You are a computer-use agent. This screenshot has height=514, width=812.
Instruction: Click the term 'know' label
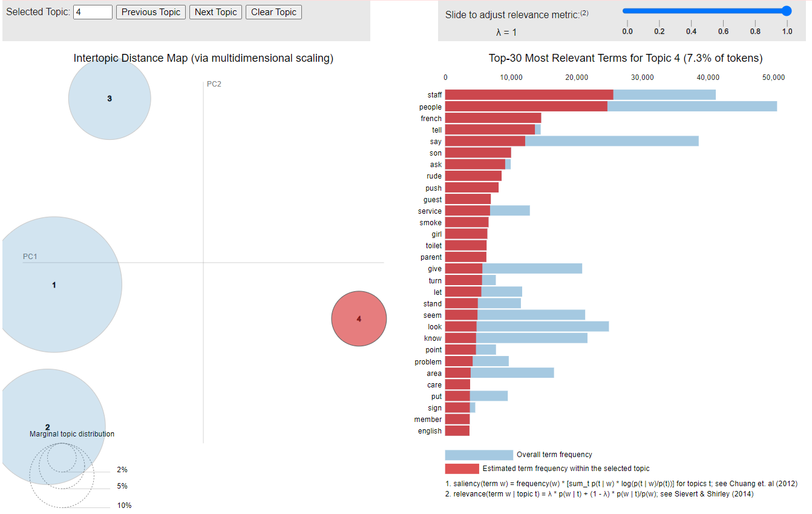click(433, 338)
